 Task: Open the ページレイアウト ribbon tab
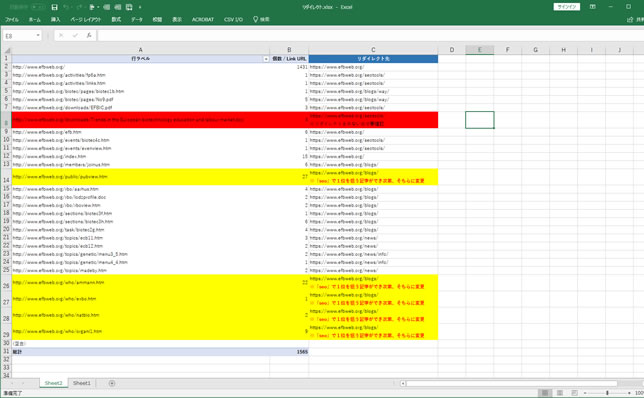click(85, 19)
